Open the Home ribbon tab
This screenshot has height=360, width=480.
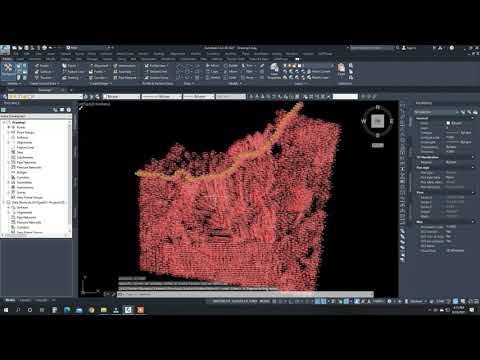pos(7,59)
